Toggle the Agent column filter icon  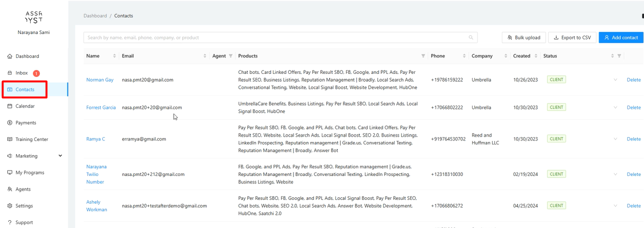(x=231, y=56)
